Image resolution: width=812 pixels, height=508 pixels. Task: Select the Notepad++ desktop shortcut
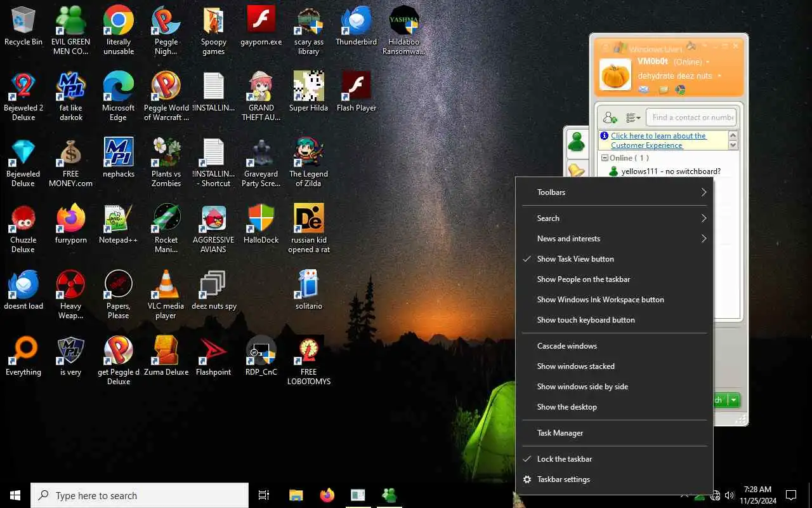tap(119, 224)
